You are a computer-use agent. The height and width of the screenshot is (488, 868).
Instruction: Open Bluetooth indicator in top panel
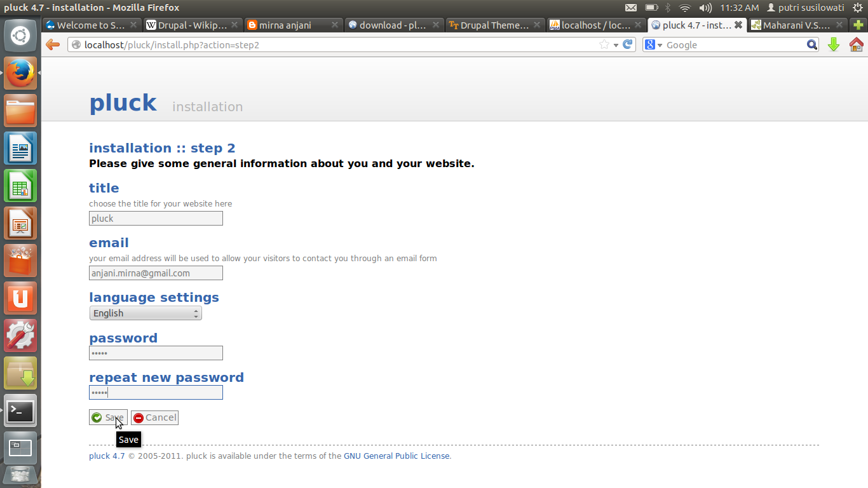coord(668,8)
